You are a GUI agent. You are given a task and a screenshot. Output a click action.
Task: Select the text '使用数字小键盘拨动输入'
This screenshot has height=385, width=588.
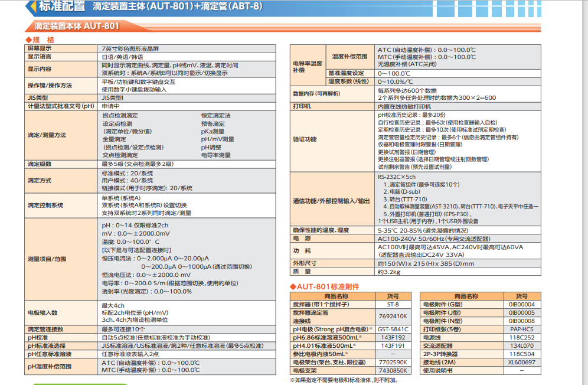pos(134,90)
